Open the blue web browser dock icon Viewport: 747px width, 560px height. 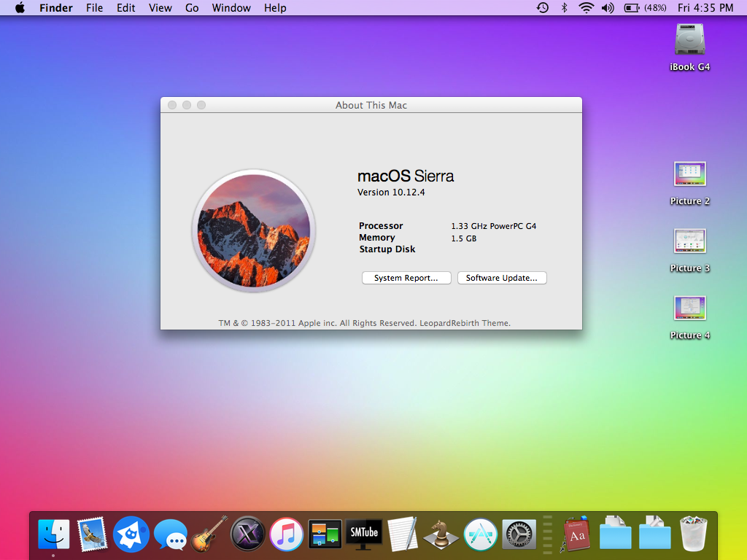(x=131, y=534)
